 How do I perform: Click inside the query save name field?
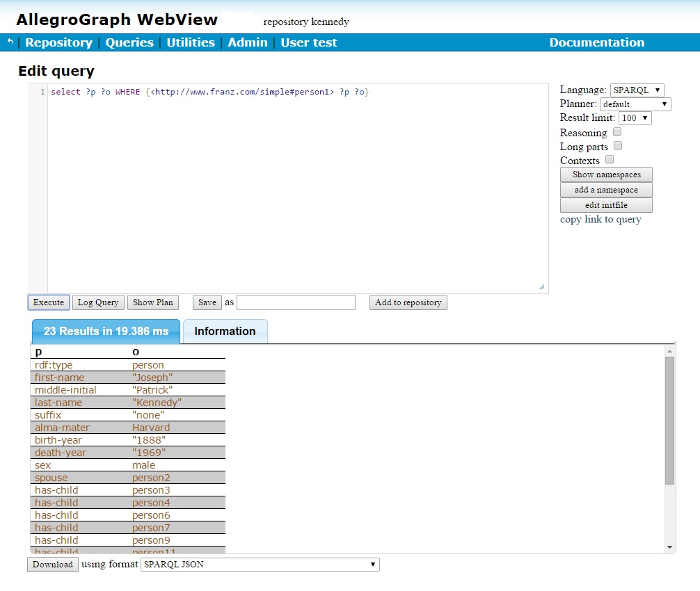point(295,302)
